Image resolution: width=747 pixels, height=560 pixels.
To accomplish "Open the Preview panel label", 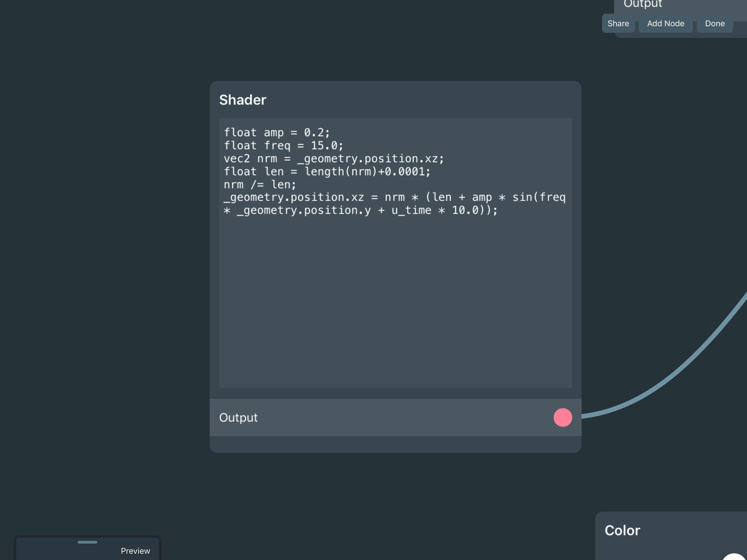I will coord(135,551).
